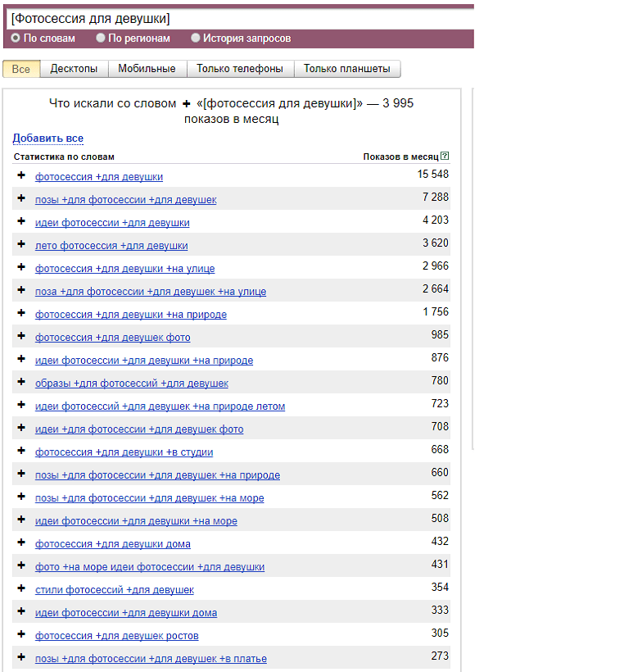
Task: Click plus for 'фотосессия +для девушки +на природе'
Action: (x=21, y=313)
